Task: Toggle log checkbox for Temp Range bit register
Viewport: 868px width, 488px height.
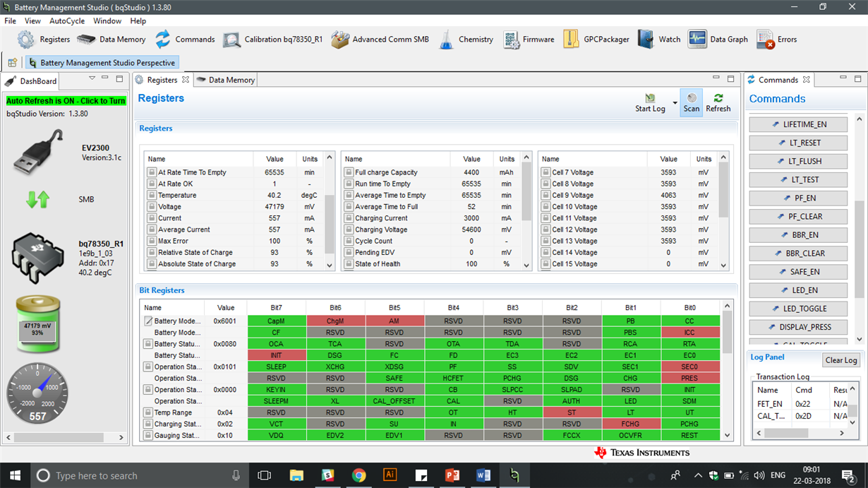Action: [x=148, y=412]
